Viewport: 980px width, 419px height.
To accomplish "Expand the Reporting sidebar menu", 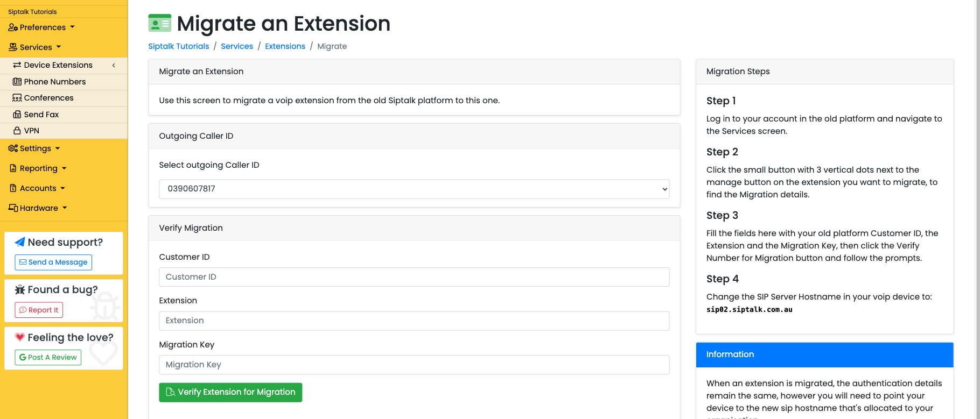I will (x=38, y=168).
